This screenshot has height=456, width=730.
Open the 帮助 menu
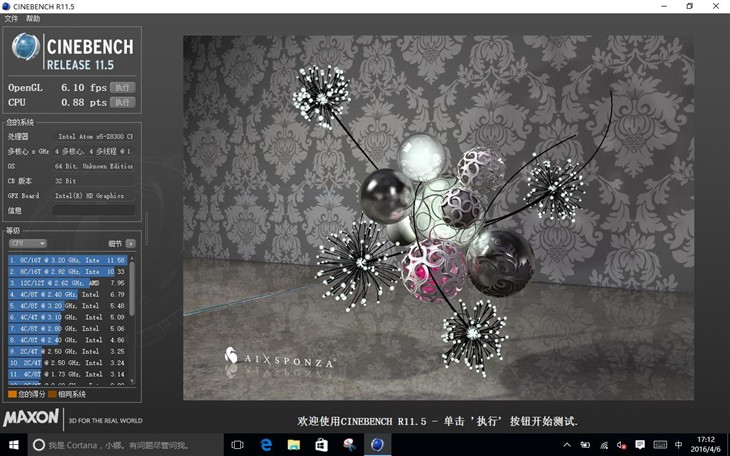[33, 19]
